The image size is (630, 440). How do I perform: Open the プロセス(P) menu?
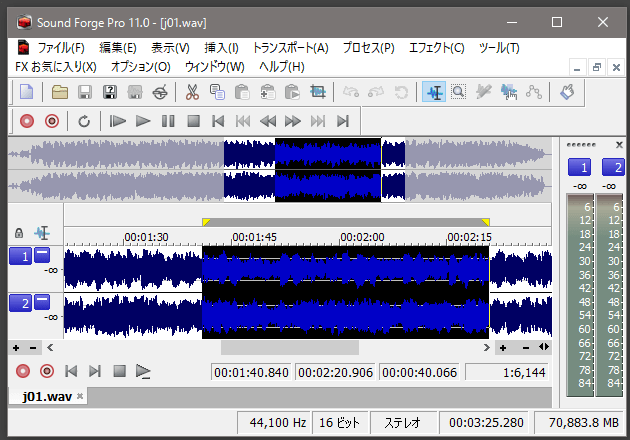368,48
